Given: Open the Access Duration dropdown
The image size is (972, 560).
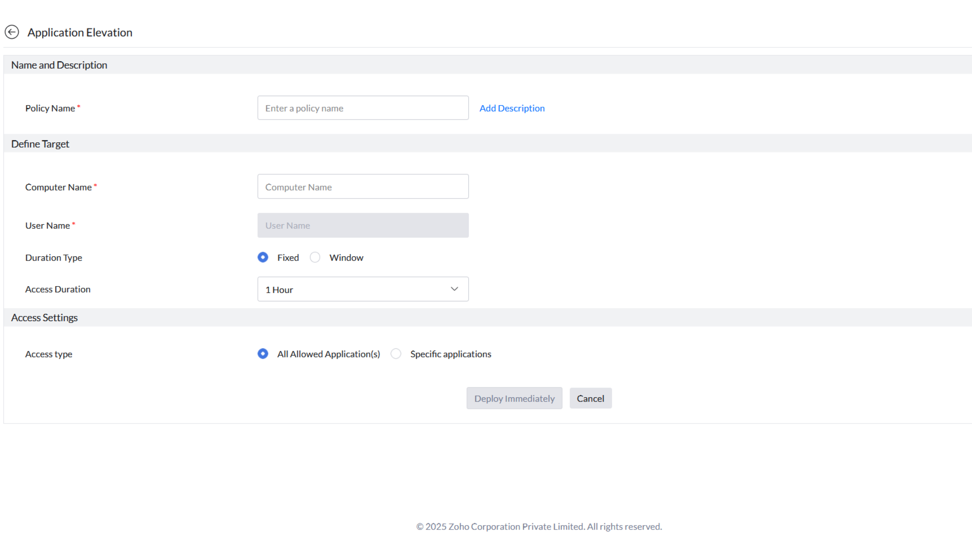Looking at the screenshot, I should (x=362, y=289).
